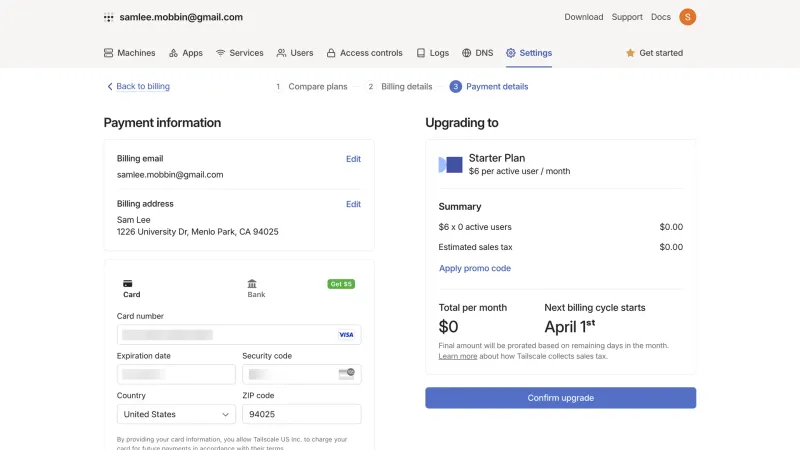800x450 pixels.
Task: Click the security code CVC card icon
Action: point(347,374)
